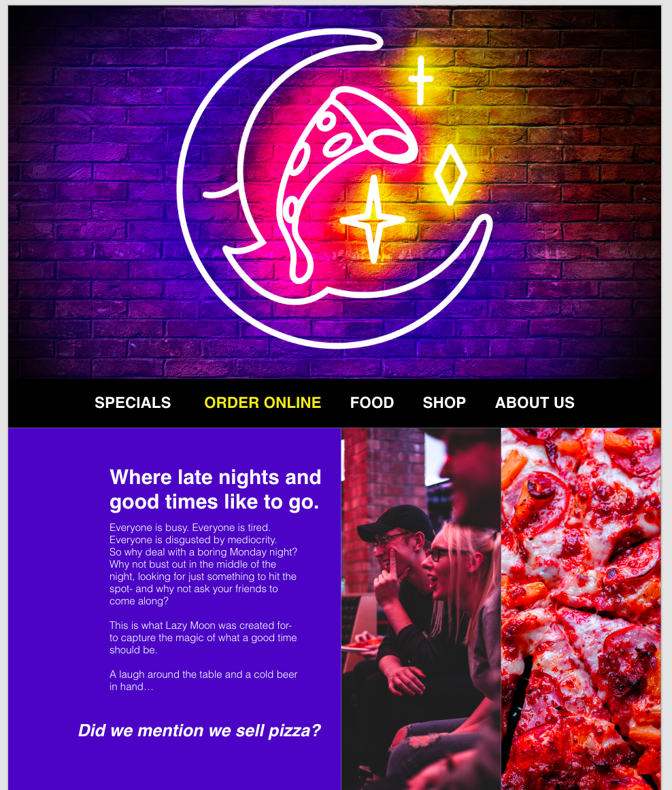Click the 'A laugh around the table' text
This screenshot has width=672, height=790.
(x=203, y=680)
